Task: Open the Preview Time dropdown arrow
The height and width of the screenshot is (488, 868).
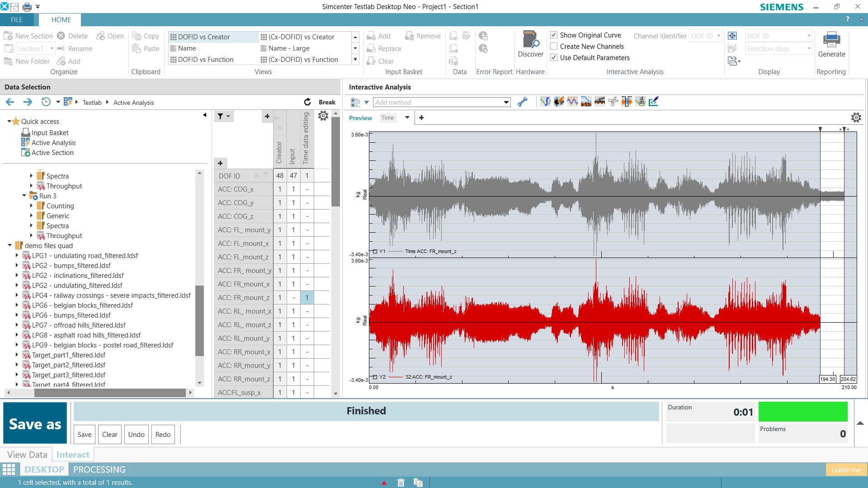Action: [x=407, y=117]
